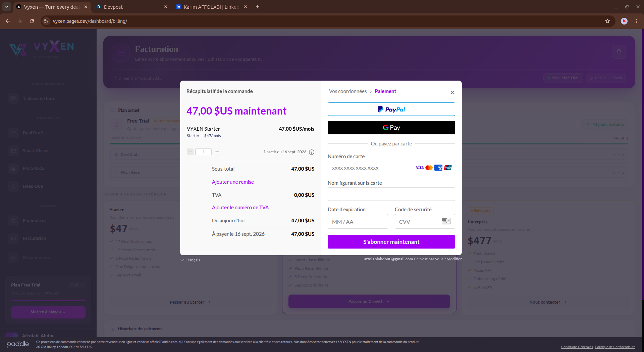Click the address bar URL
Screen dimensions: 644x352
(90, 21)
